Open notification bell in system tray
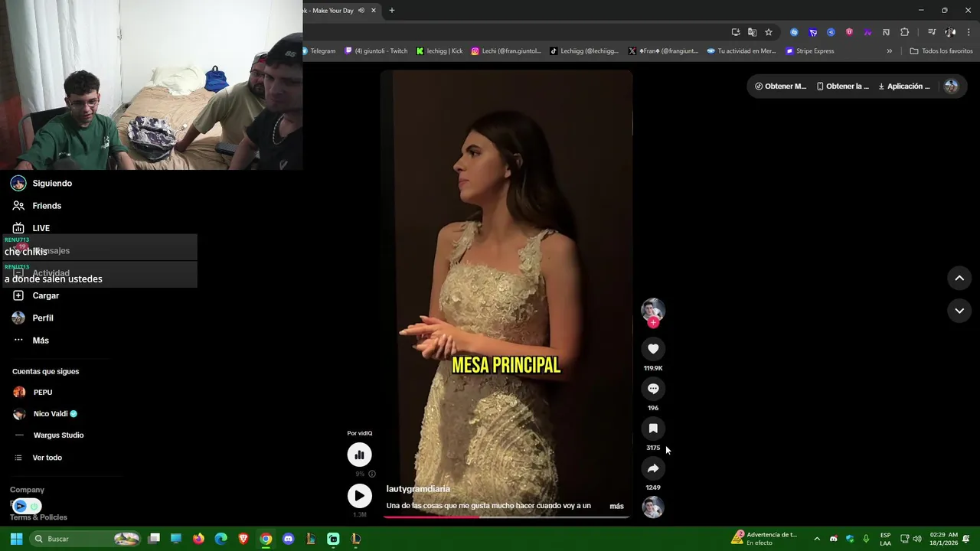This screenshot has width=980, height=551. (x=966, y=539)
